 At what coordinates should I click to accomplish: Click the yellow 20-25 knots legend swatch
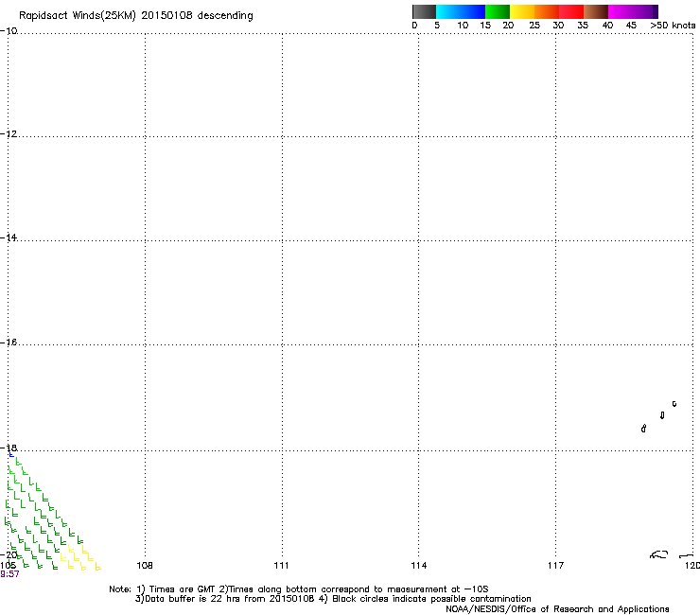522,11
